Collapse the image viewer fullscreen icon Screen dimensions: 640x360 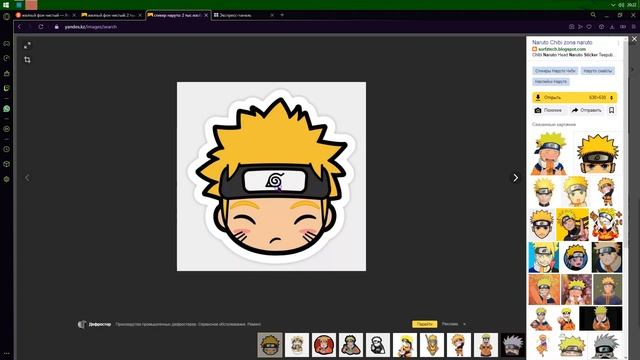coord(27,45)
